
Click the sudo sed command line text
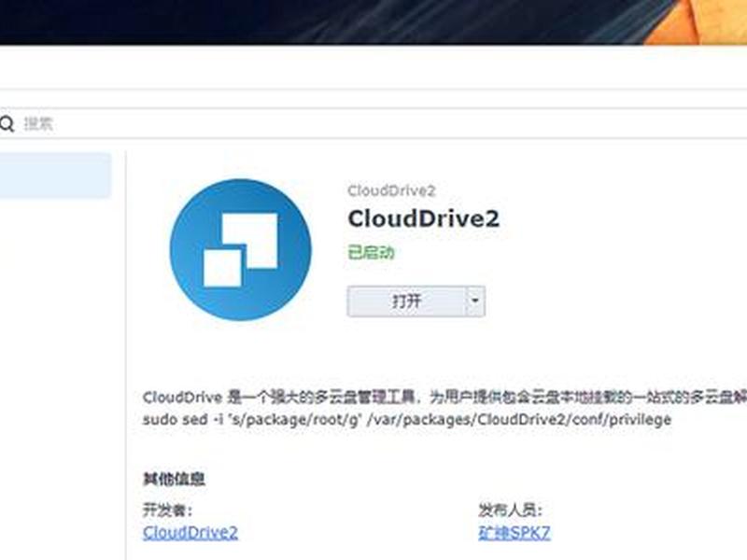click(407, 419)
